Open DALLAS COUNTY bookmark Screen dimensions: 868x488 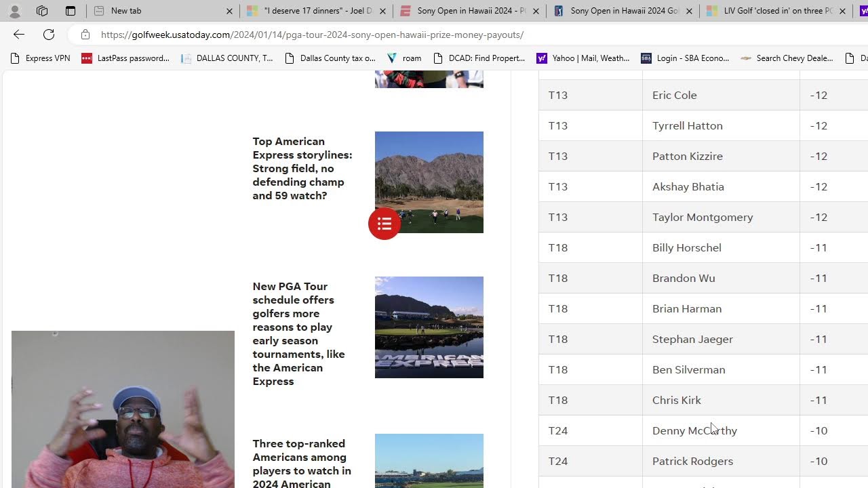(227, 58)
